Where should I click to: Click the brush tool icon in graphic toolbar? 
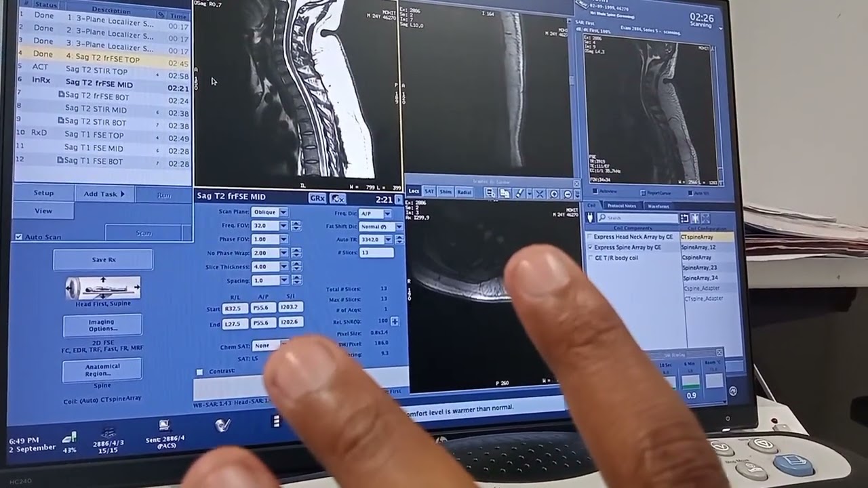[x=519, y=193]
